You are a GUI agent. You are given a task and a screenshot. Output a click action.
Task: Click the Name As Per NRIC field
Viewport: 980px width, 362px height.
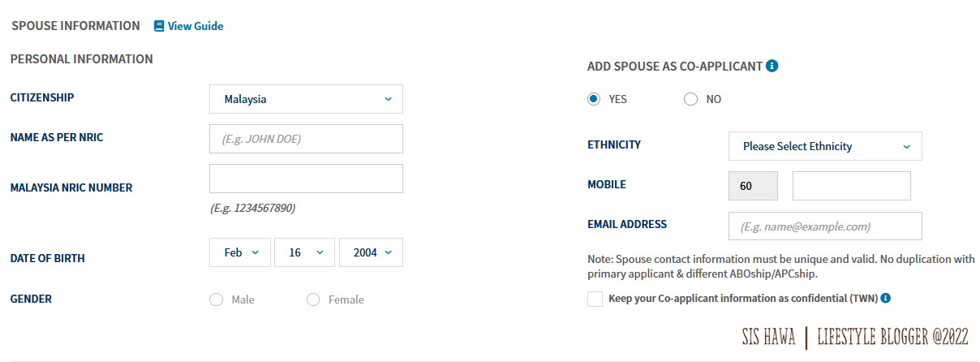point(306,139)
